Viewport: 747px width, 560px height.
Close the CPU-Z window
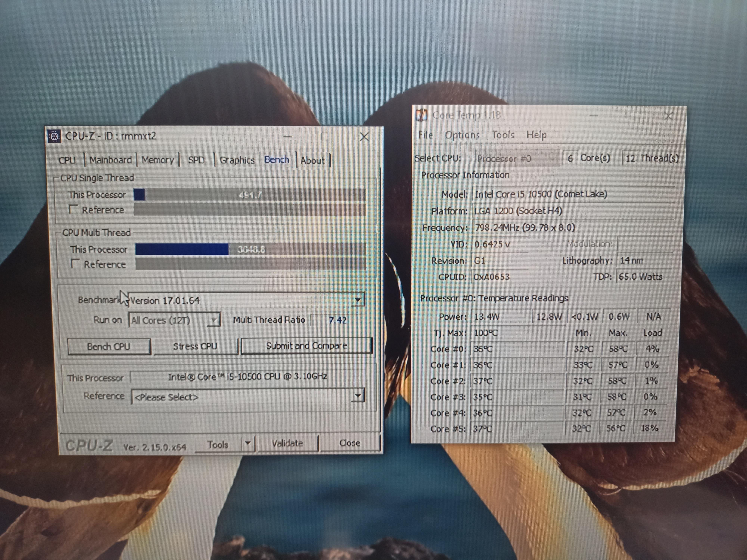(x=364, y=137)
